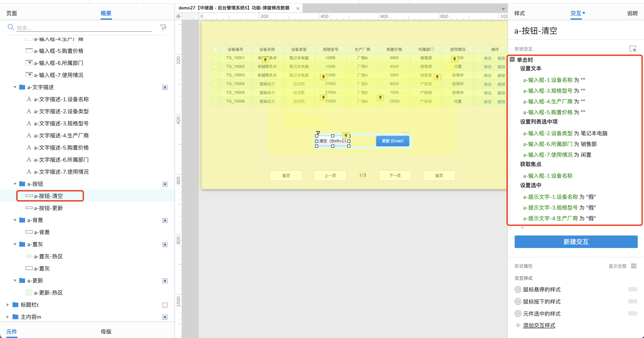
Task: Click the 上一页 pagination button
Action: [x=330, y=175]
